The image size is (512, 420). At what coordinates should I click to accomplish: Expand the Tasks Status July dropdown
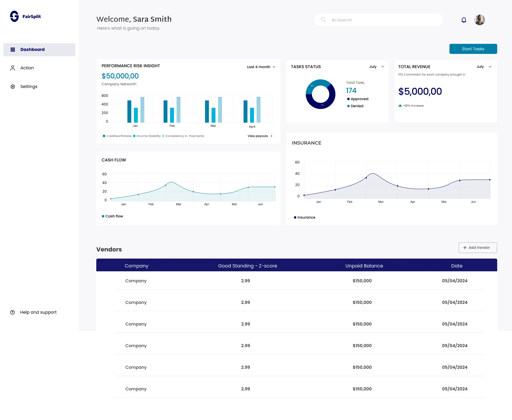coord(377,67)
